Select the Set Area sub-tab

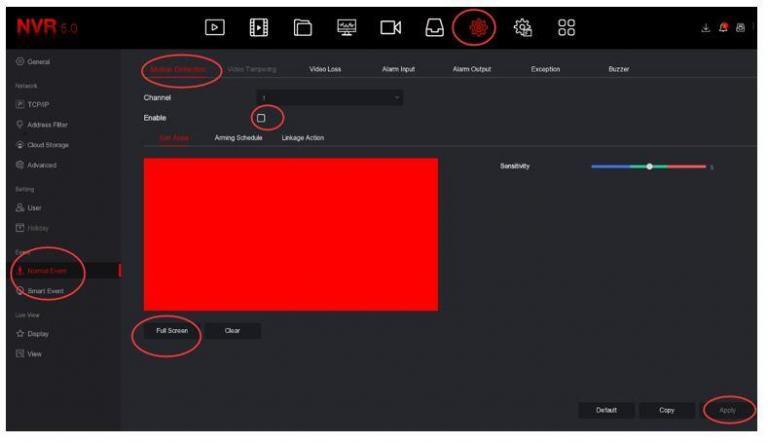click(x=174, y=138)
